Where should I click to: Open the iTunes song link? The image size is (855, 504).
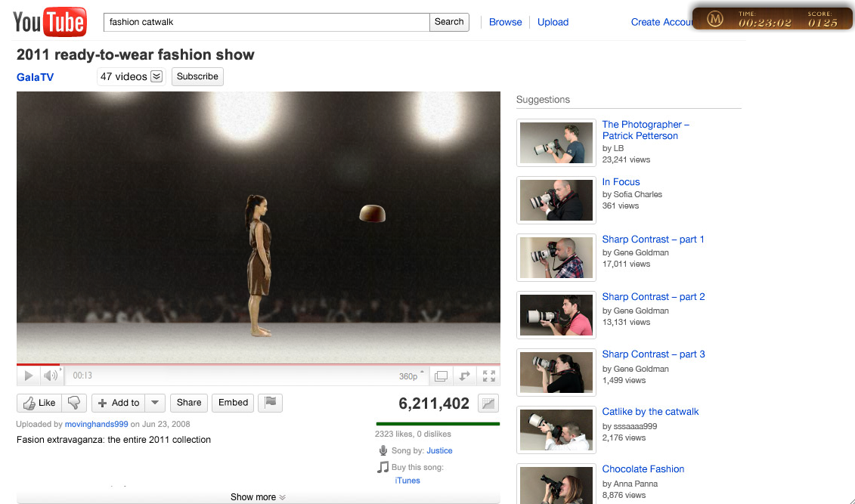coord(407,481)
